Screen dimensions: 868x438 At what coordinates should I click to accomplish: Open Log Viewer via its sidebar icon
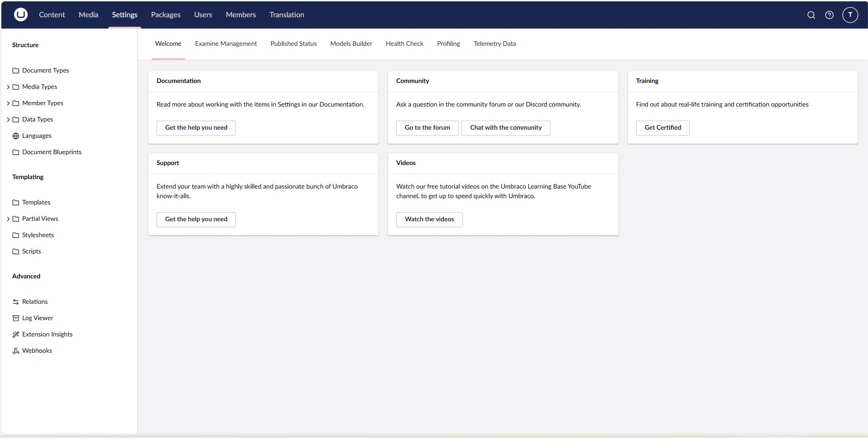click(x=16, y=318)
